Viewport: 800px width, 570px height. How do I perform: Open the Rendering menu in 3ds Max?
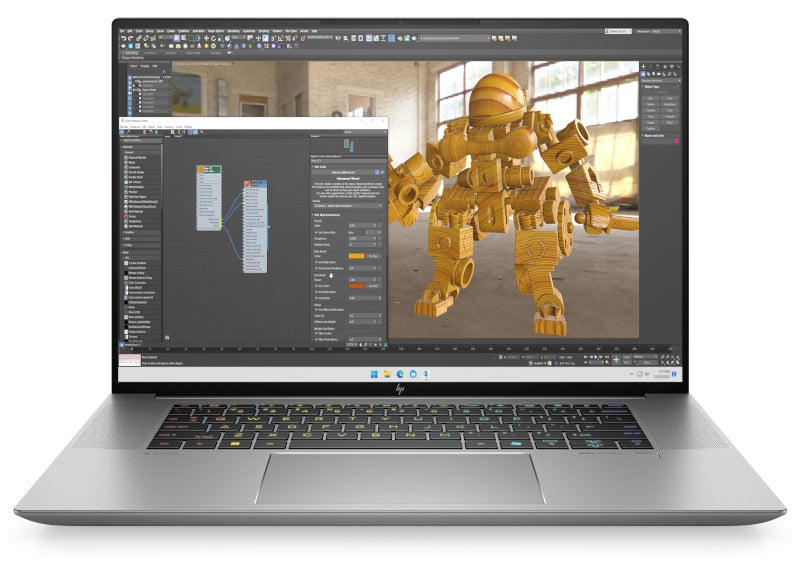(234, 31)
